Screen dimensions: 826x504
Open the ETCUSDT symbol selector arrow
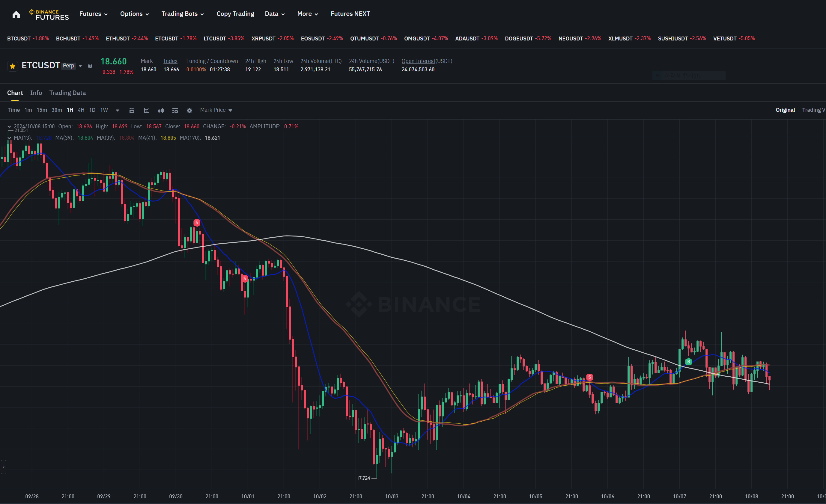point(80,66)
